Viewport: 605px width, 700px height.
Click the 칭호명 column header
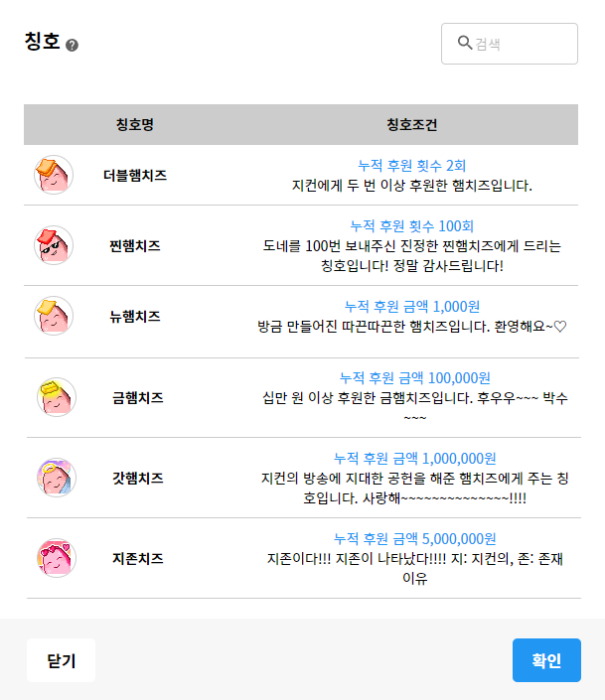point(135,125)
